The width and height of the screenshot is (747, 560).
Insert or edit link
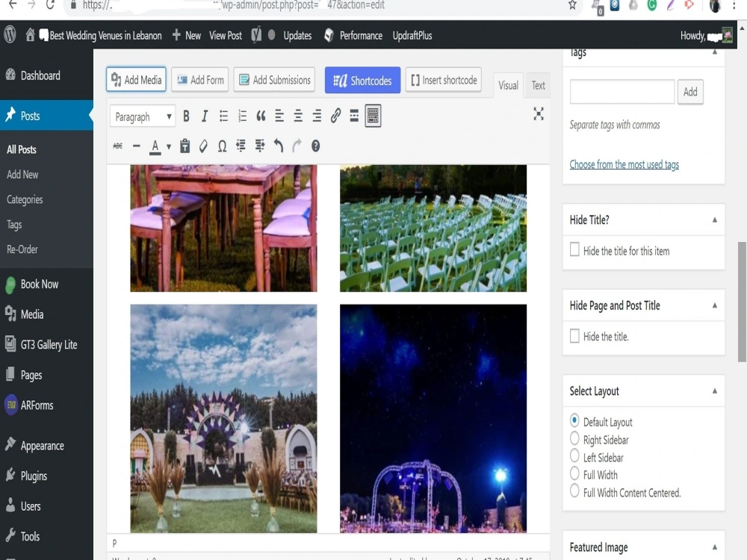[335, 116]
